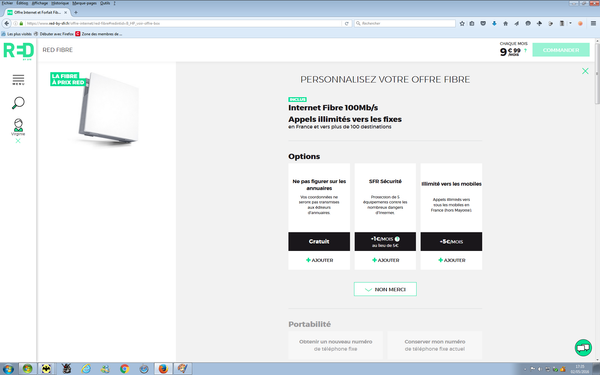
Task: Click the RED logo
Action: tap(18, 51)
